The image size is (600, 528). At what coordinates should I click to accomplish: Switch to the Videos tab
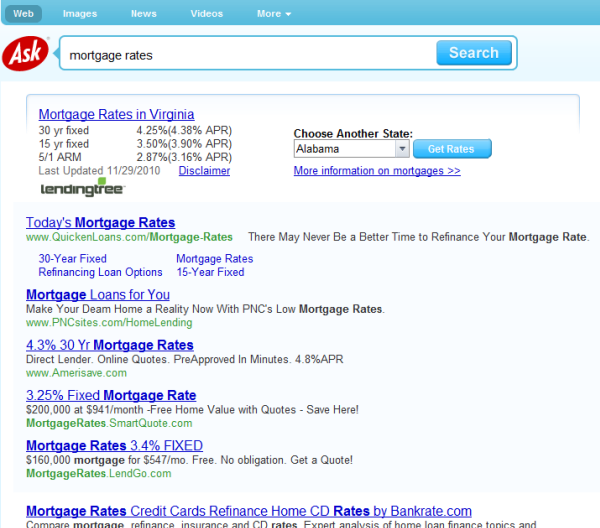pyautogui.click(x=207, y=14)
